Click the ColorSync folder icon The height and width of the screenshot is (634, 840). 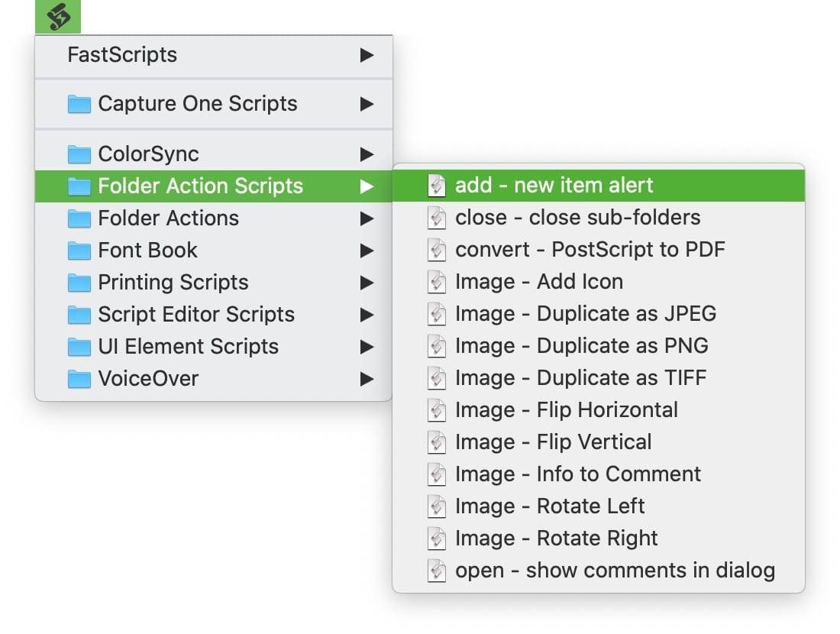[x=79, y=154]
